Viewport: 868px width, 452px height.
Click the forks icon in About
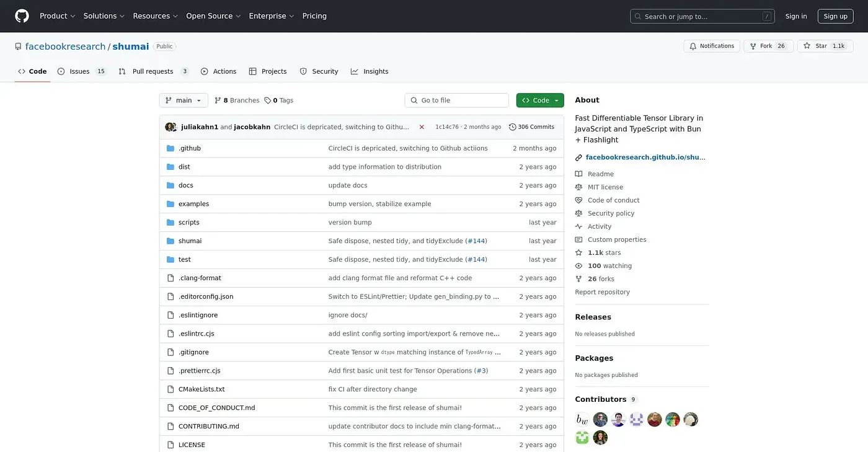pos(578,279)
